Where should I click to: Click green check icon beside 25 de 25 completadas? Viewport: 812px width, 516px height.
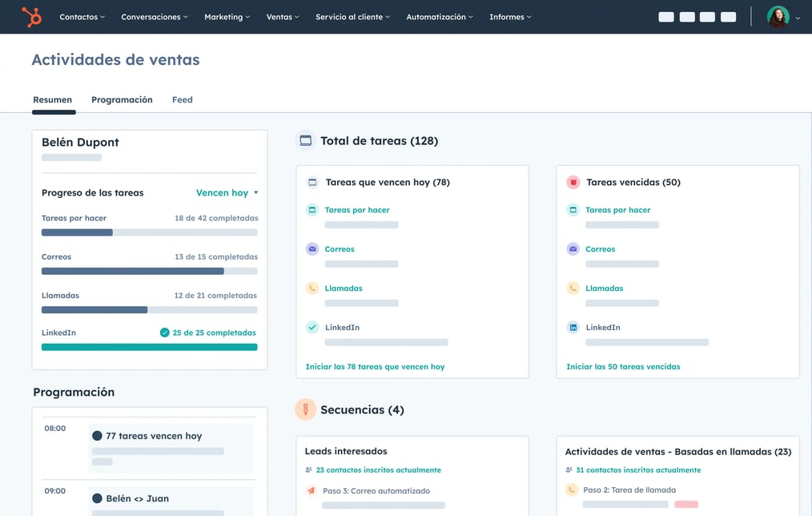(x=165, y=333)
